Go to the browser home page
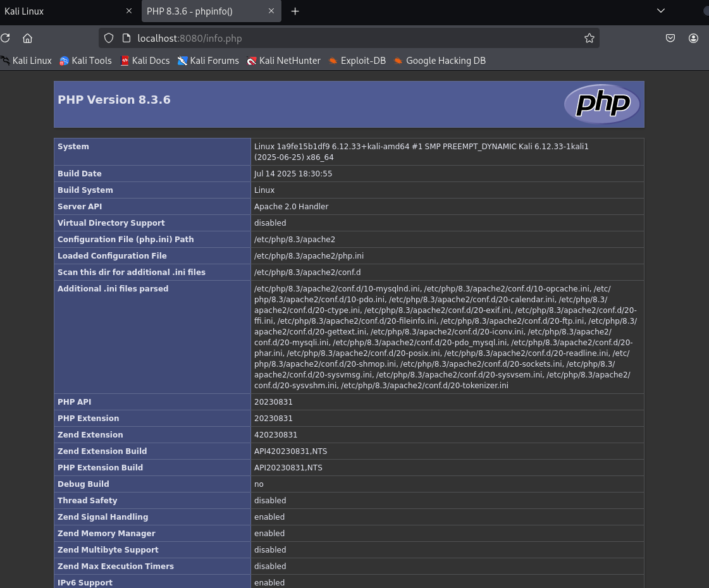The height and width of the screenshot is (588, 709). [x=28, y=38]
